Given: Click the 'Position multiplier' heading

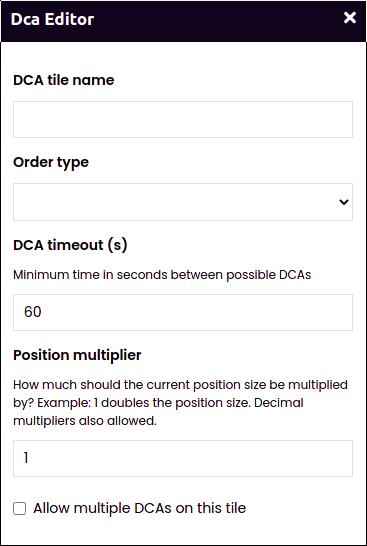Looking at the screenshot, I should coord(77,355).
